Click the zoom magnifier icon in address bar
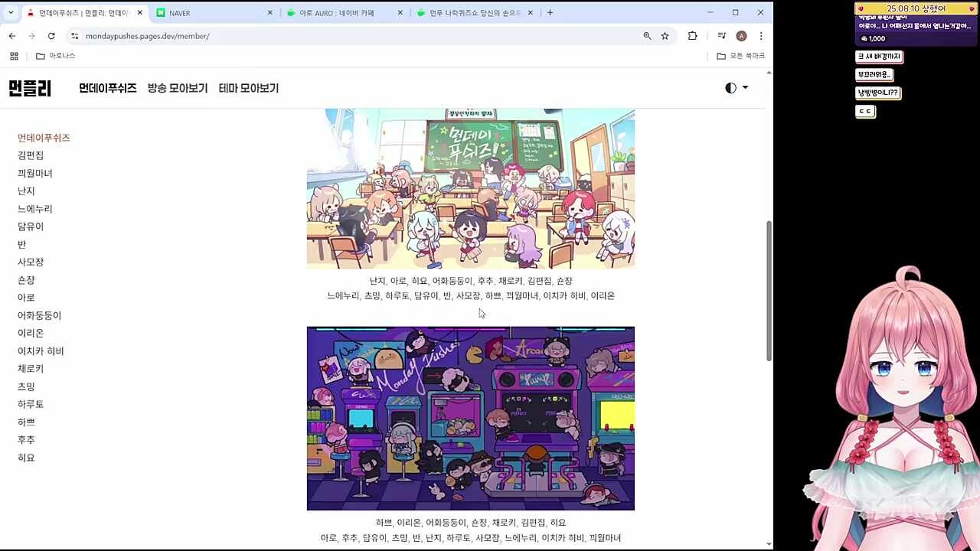Image resolution: width=980 pixels, height=551 pixels. pyautogui.click(x=647, y=36)
